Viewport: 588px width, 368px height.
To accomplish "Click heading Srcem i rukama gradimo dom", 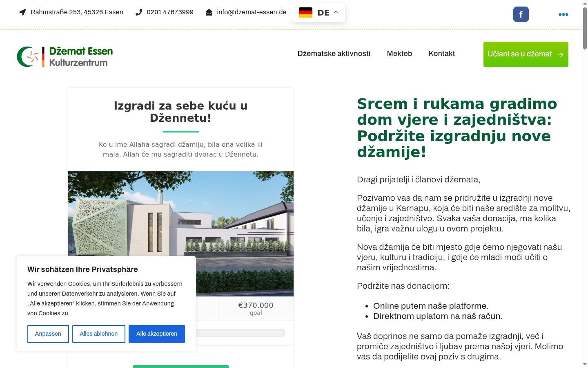I will tap(457, 128).
